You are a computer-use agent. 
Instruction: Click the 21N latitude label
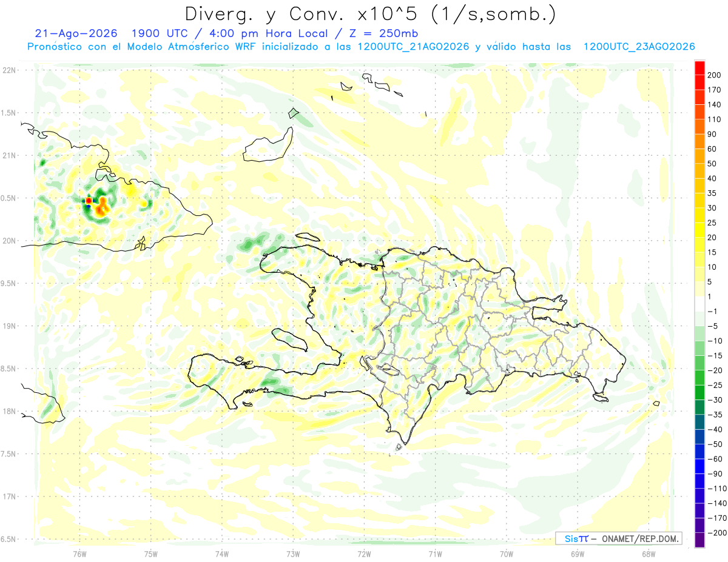pyautogui.click(x=8, y=155)
